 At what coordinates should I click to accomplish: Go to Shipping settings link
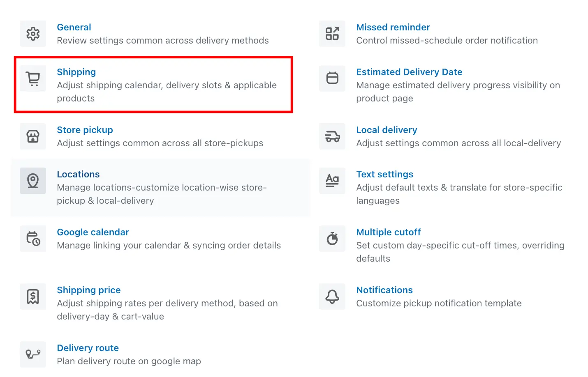point(76,72)
